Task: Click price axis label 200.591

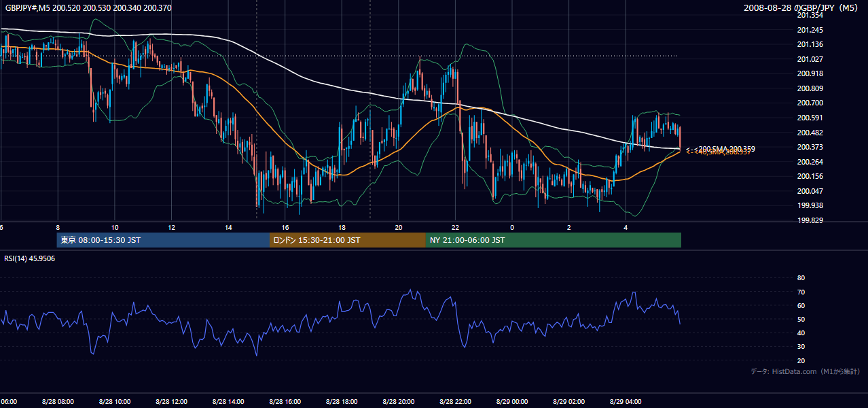Action: 810,118
